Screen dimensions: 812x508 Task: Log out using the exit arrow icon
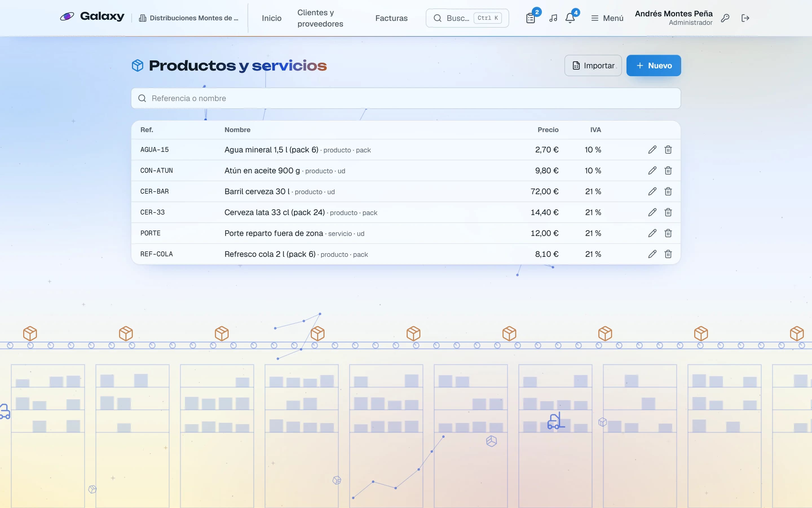(x=745, y=18)
